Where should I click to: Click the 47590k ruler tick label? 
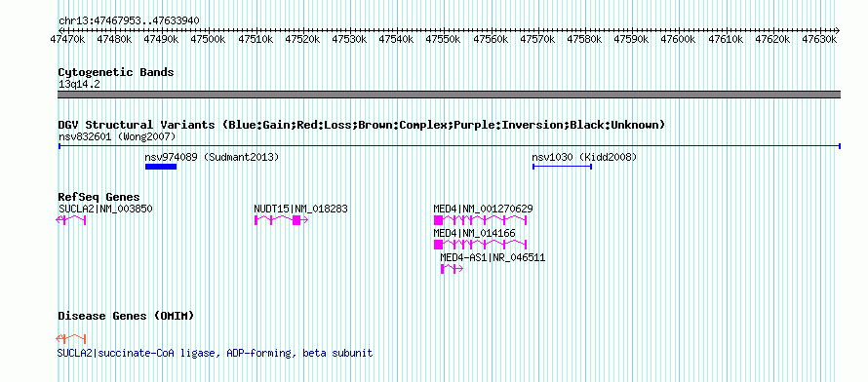point(632,39)
